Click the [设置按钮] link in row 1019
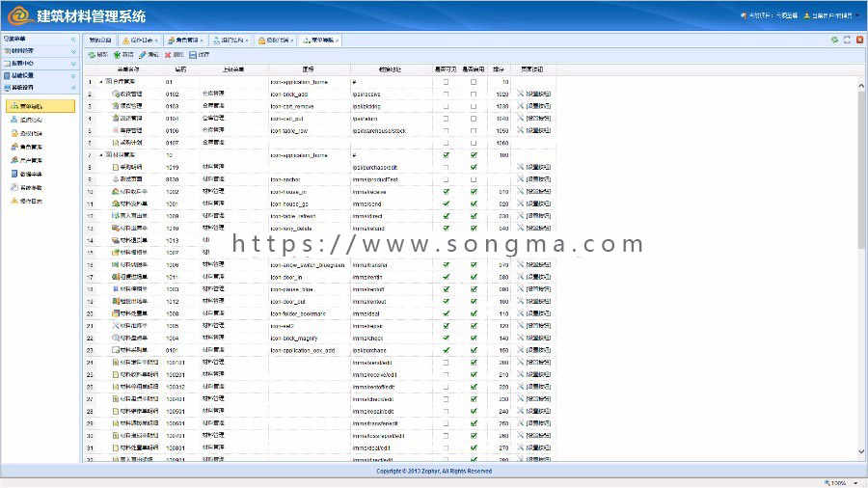This screenshot has height=488, width=868. 538,167
